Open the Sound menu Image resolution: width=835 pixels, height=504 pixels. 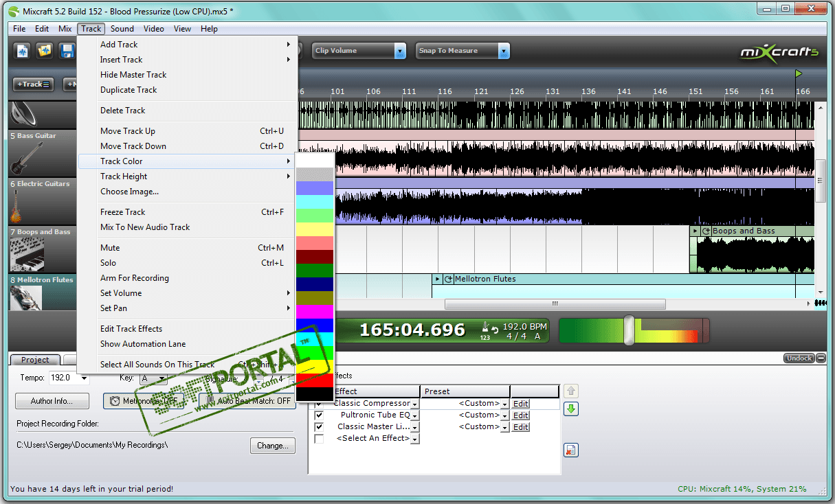(122, 29)
